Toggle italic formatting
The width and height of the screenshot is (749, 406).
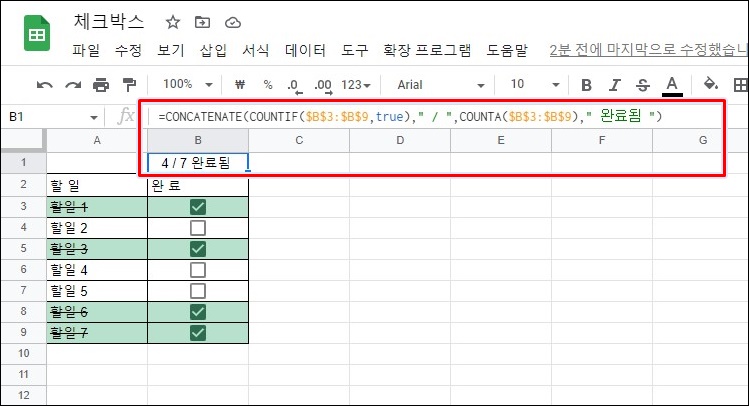(x=615, y=85)
